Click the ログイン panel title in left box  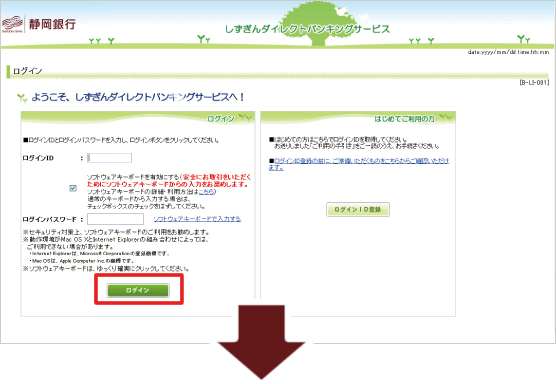click(x=221, y=119)
